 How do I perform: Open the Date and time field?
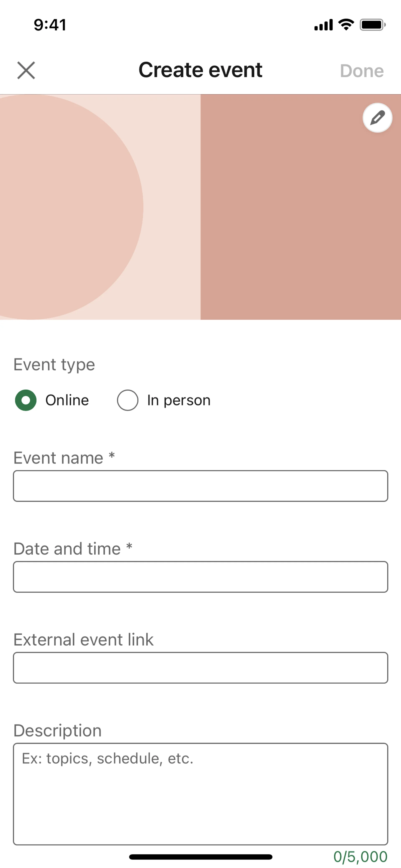tap(200, 577)
